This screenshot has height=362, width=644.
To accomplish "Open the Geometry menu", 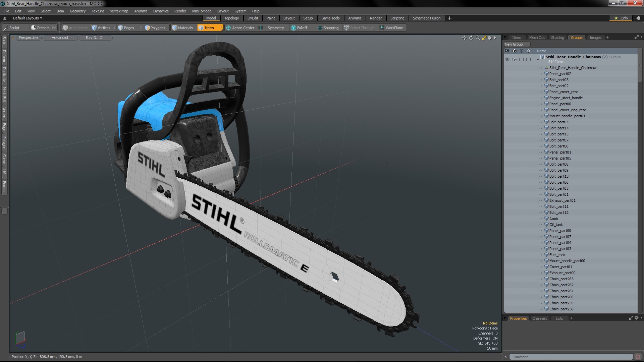I will pyautogui.click(x=77, y=11).
